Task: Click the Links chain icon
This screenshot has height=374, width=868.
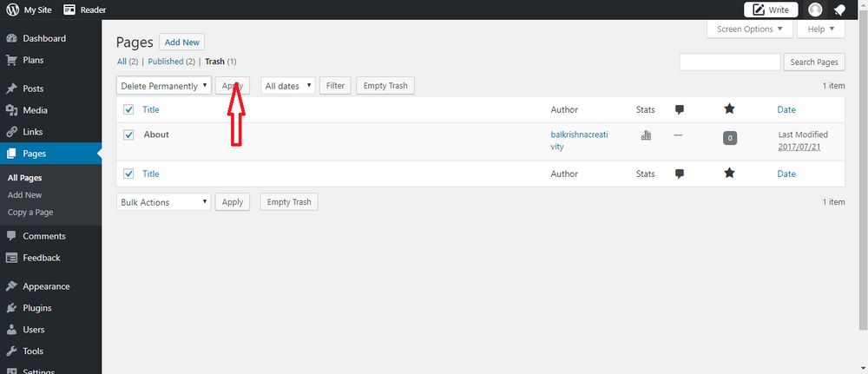Action: pos(11,132)
